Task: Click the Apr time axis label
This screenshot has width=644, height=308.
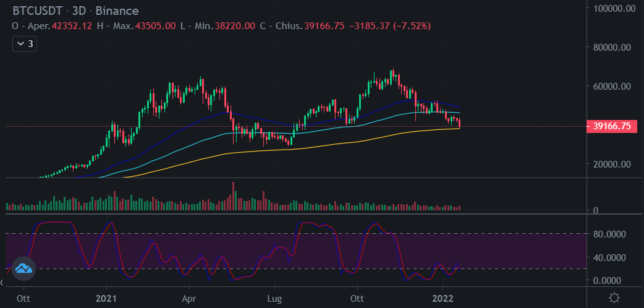Action: (x=189, y=297)
